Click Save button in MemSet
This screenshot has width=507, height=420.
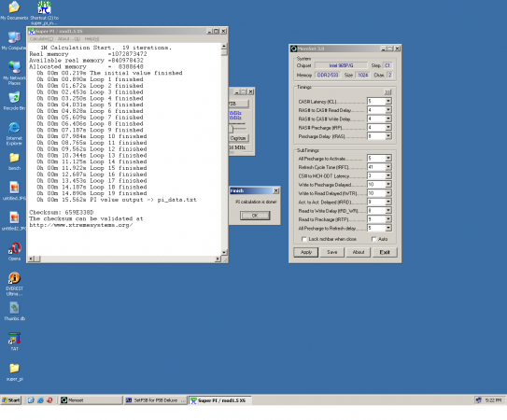[x=332, y=252]
